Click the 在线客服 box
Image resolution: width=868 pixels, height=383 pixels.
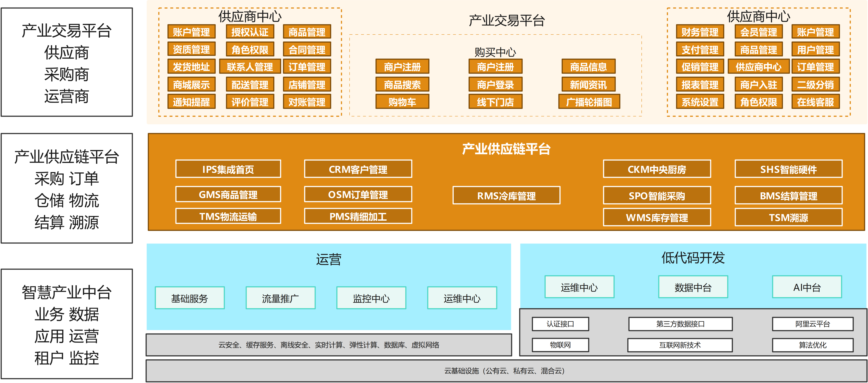click(x=815, y=102)
